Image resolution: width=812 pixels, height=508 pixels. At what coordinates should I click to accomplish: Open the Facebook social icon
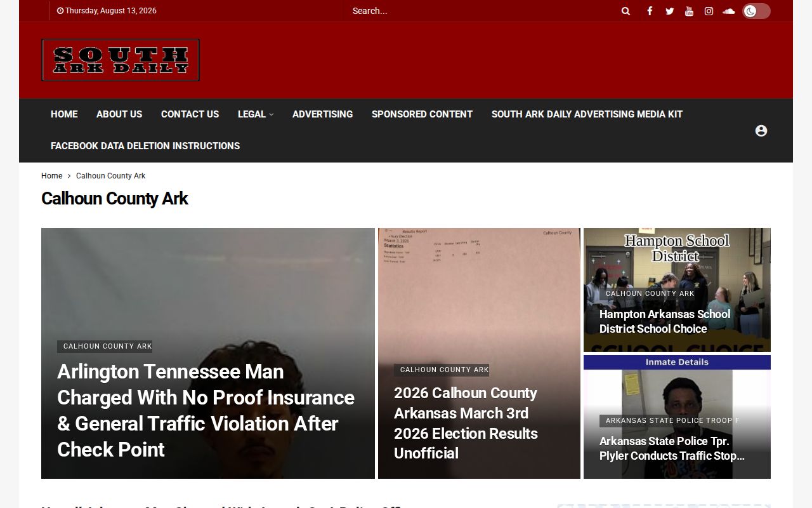tap(650, 11)
